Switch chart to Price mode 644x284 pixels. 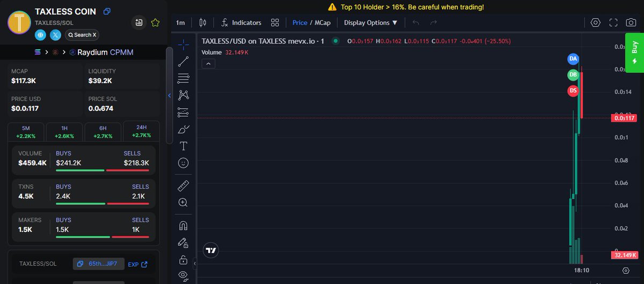coord(299,23)
